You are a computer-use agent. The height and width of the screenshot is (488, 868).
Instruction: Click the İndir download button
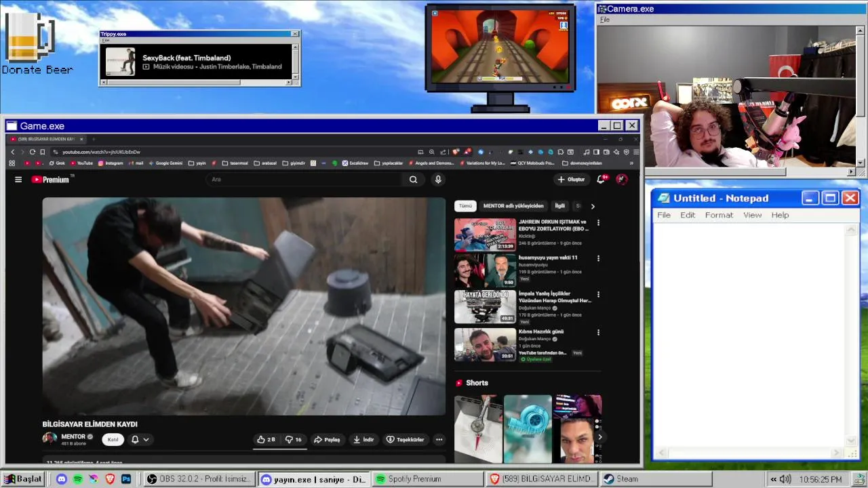pos(363,440)
